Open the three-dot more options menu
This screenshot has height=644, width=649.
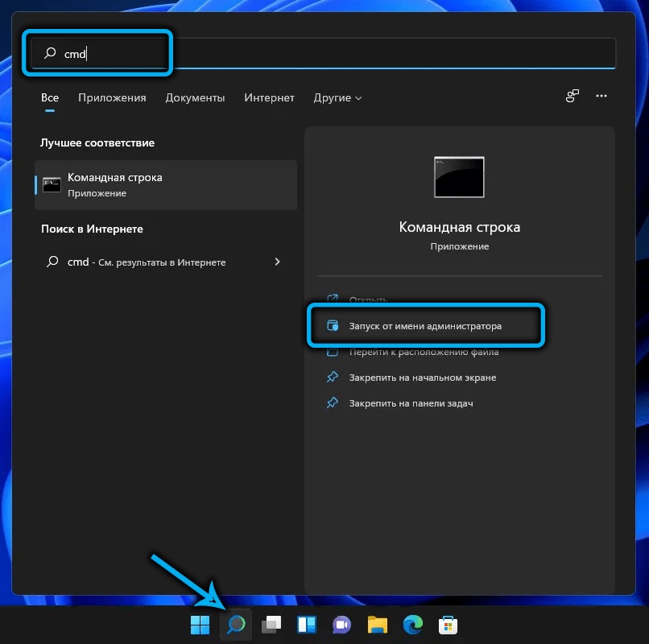point(601,97)
